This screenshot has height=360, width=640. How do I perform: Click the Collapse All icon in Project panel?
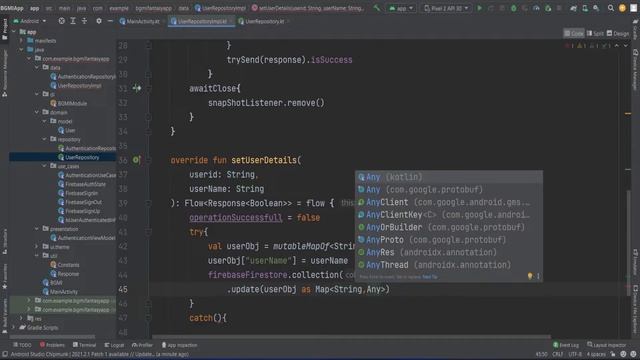[84, 21]
